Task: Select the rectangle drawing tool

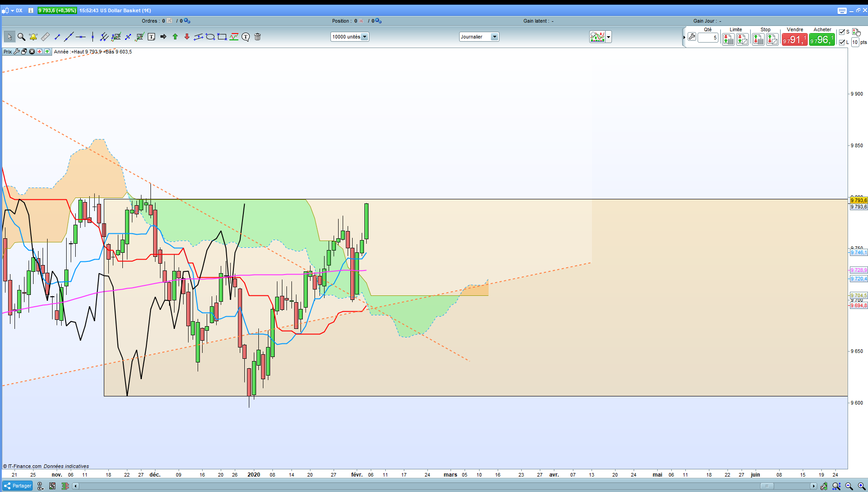Action: (222, 37)
